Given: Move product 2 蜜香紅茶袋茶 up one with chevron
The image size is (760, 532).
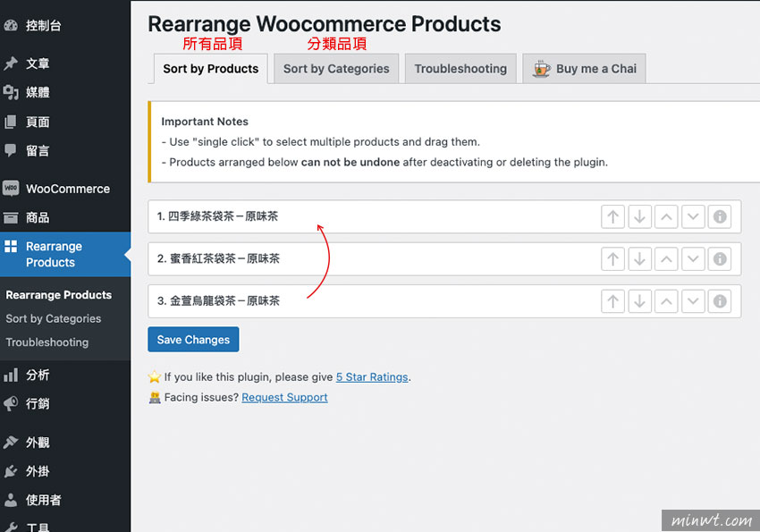Looking at the screenshot, I should point(666,259).
